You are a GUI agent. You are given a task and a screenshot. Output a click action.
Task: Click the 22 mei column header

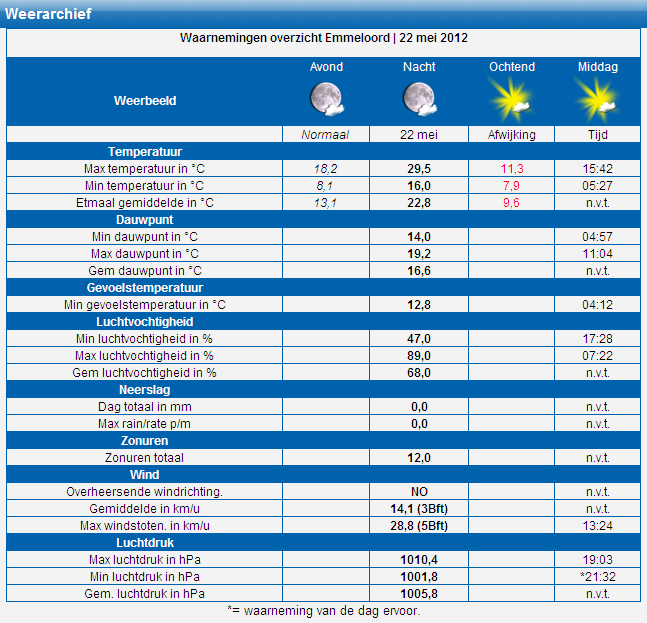(419, 135)
